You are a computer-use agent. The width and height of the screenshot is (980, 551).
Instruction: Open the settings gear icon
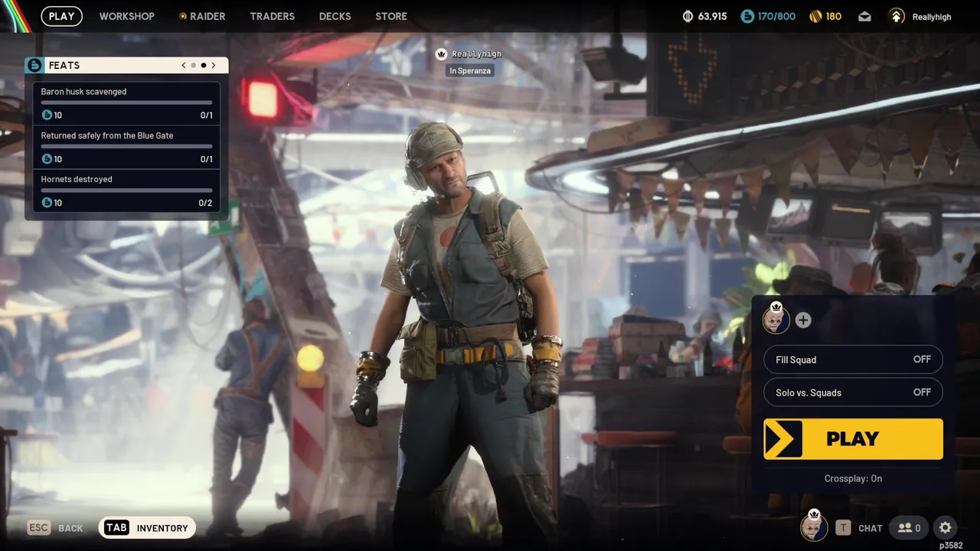946,528
